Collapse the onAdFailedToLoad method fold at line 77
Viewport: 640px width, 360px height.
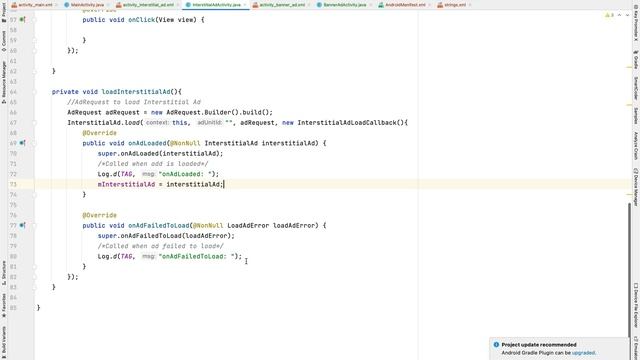[x=35, y=225]
